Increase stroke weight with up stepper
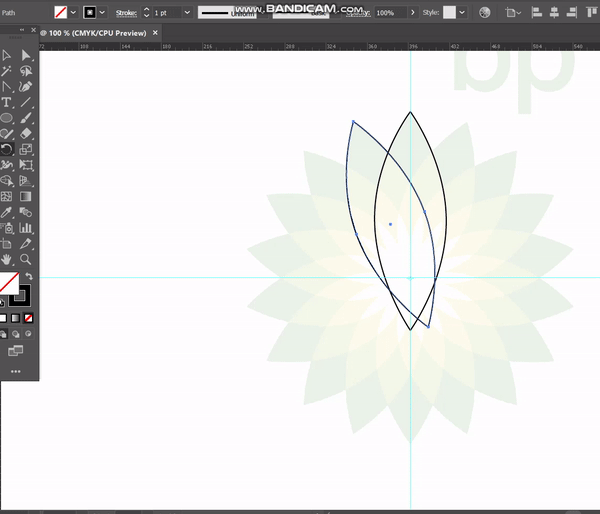This screenshot has height=514, width=600. click(x=146, y=10)
